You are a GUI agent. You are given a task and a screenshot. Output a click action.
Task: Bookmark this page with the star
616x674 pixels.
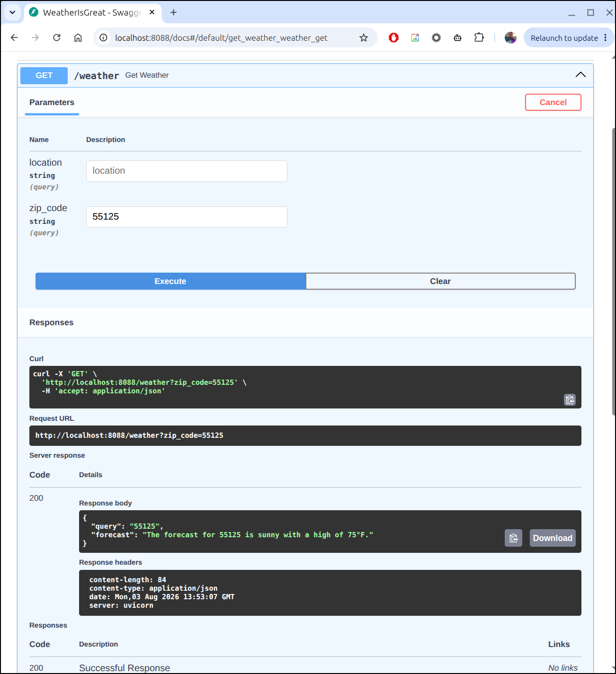(x=364, y=37)
